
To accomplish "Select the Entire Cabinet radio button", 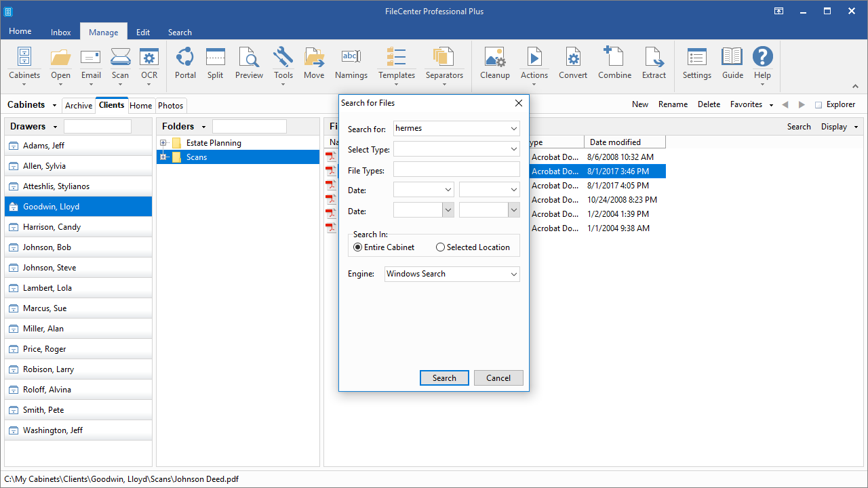I will pyautogui.click(x=357, y=247).
